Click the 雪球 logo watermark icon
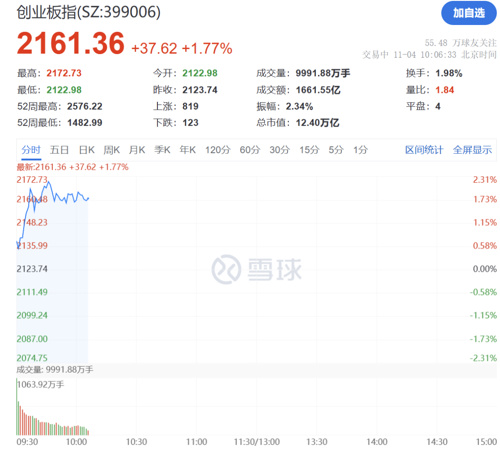Image resolution: width=500 pixels, height=449 pixels. (226, 269)
